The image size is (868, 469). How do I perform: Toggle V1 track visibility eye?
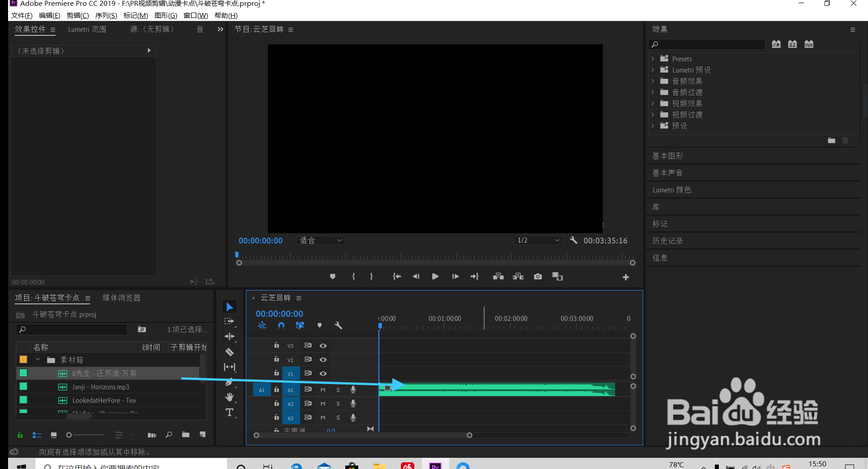pos(323,374)
